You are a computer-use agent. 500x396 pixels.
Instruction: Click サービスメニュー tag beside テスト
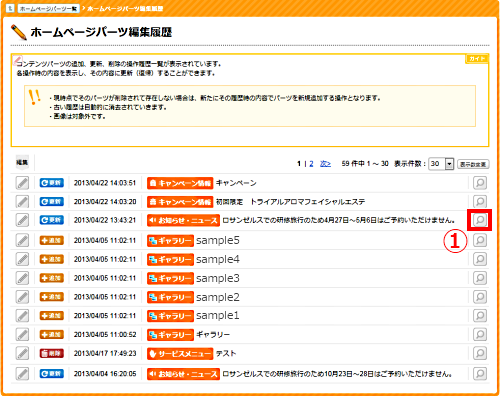(180, 354)
